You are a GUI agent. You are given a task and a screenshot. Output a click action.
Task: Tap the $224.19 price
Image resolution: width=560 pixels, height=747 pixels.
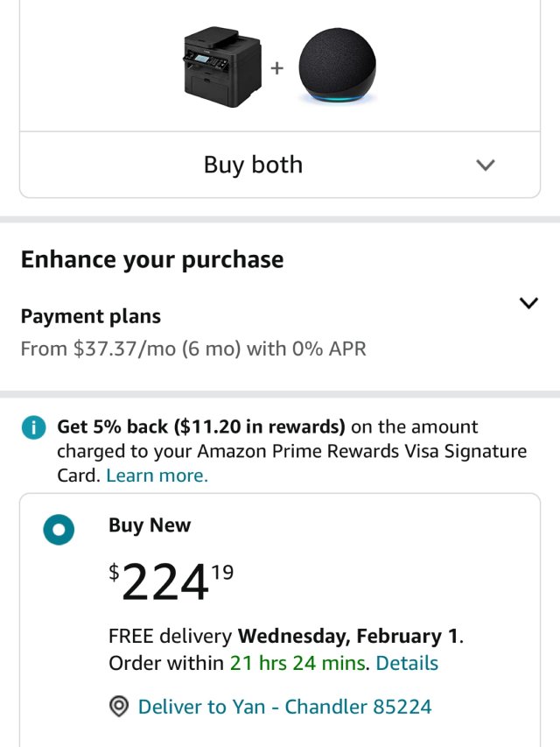[x=171, y=581]
